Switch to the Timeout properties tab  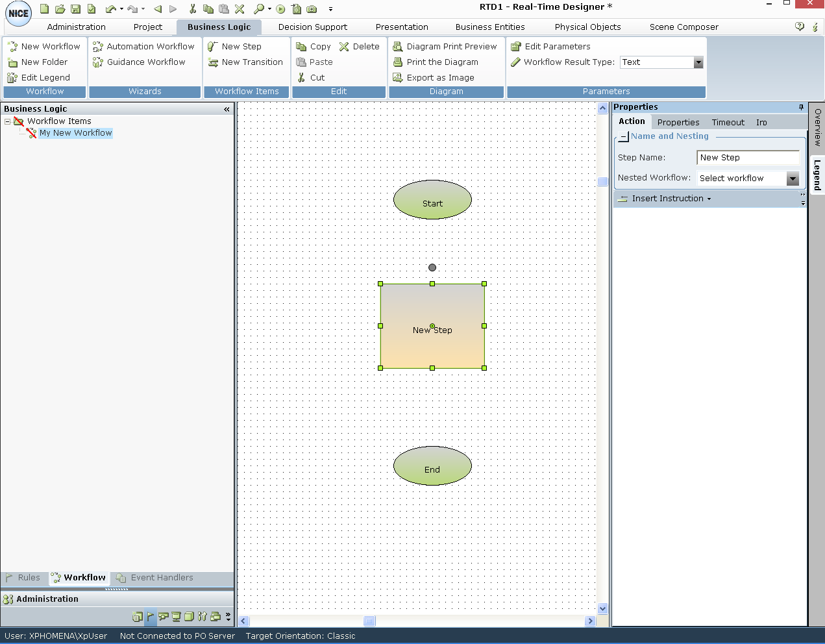[728, 122]
